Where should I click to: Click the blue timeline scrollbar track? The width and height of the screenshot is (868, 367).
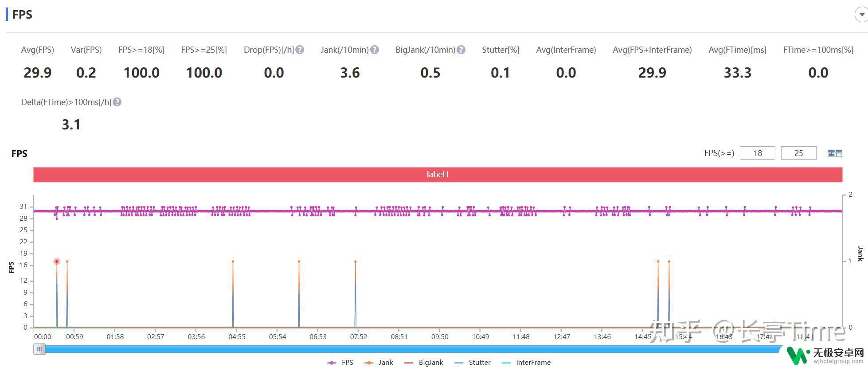pyautogui.click(x=412, y=349)
